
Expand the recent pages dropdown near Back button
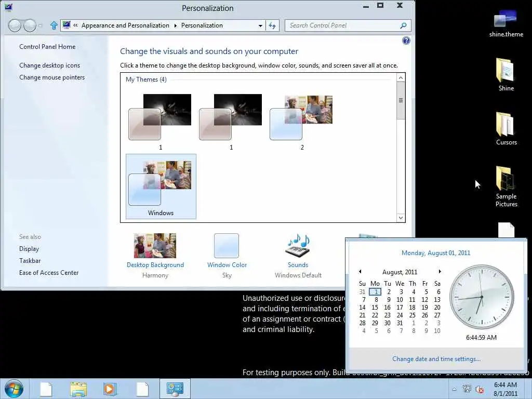click(x=41, y=26)
